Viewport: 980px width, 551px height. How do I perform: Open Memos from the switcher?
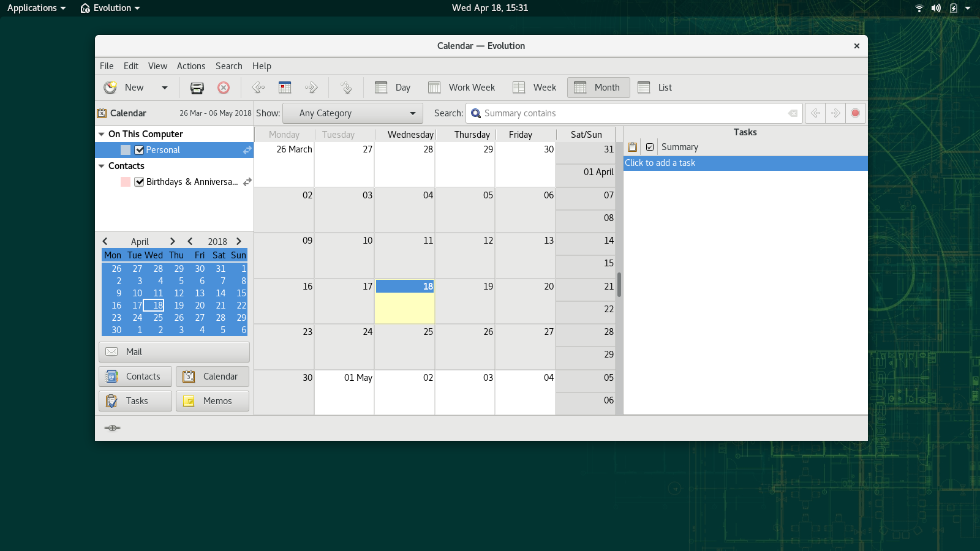(212, 401)
